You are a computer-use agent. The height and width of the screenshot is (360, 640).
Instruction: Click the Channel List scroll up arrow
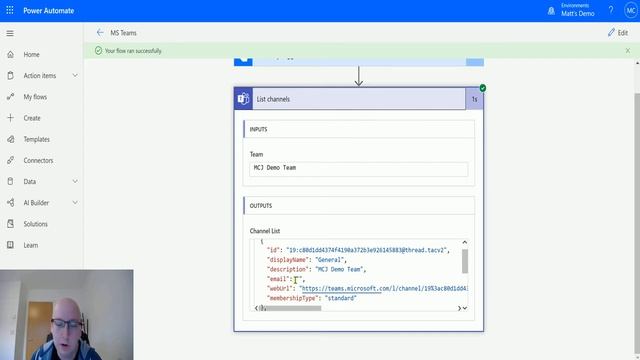[x=464, y=242]
